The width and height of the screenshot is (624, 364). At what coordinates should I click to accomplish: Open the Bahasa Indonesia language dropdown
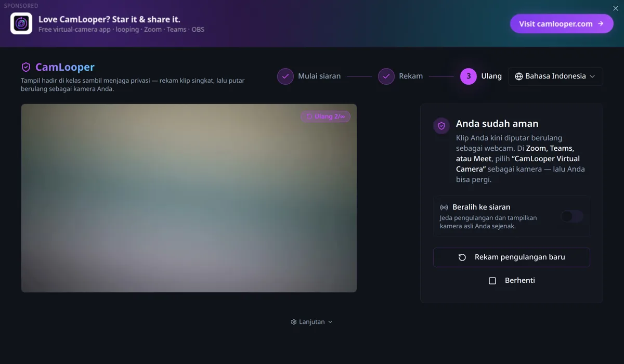point(555,76)
